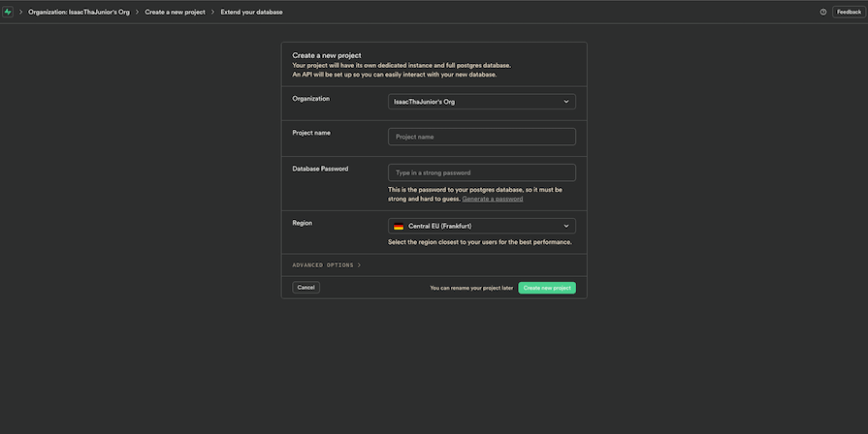The width and height of the screenshot is (868, 434).
Task: Click breadcrumb chevron before Extend your database
Action: tap(213, 12)
